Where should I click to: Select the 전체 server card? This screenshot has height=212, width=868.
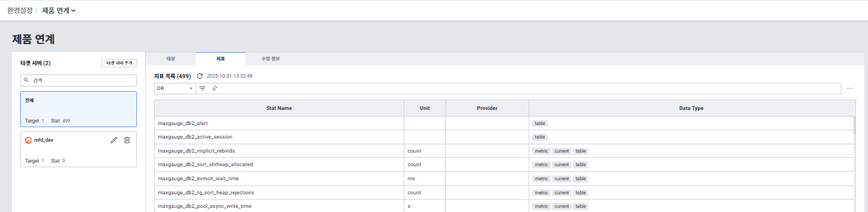tap(79, 109)
